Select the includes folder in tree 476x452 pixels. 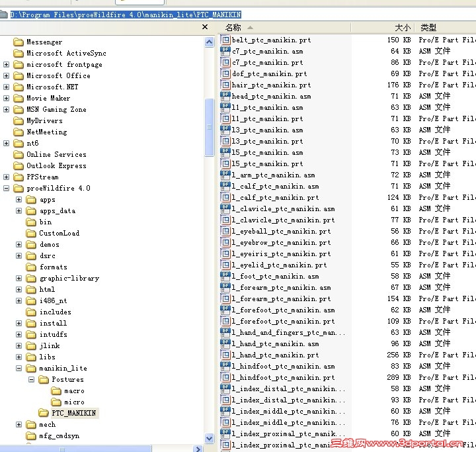click(x=56, y=312)
